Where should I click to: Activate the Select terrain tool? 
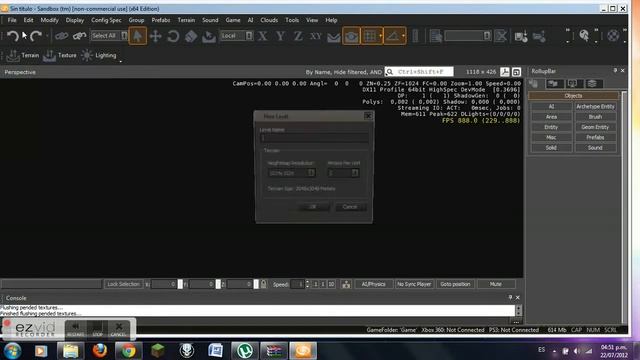coord(209,36)
